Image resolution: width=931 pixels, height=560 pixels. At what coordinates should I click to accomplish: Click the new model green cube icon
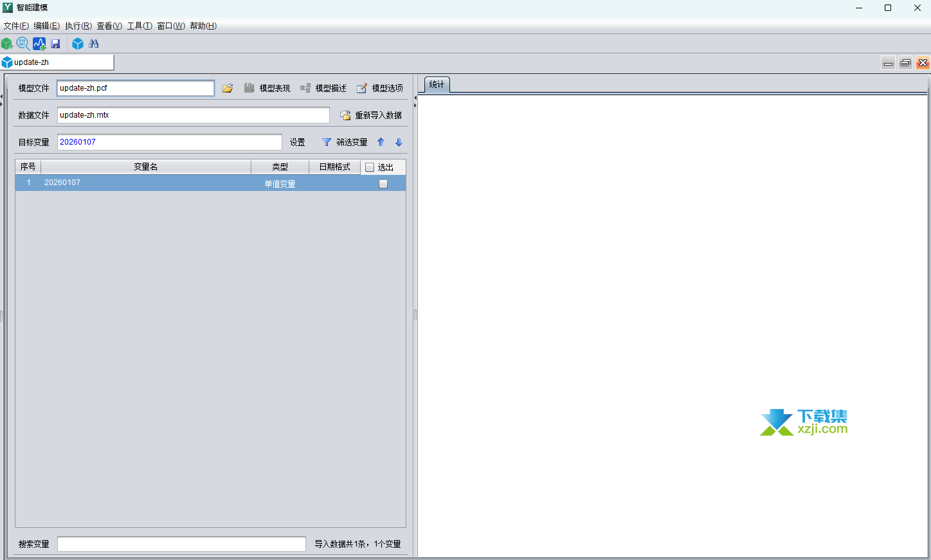tap(7, 43)
